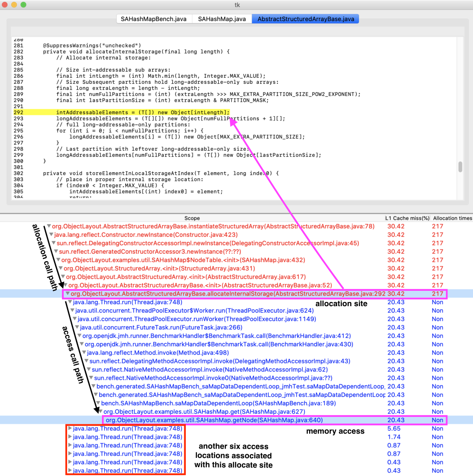Viewport: 473px width, 476px height.
Task: Collapse the Constructor.newInstance (Constructor.java:423) node
Action: (x=51, y=235)
